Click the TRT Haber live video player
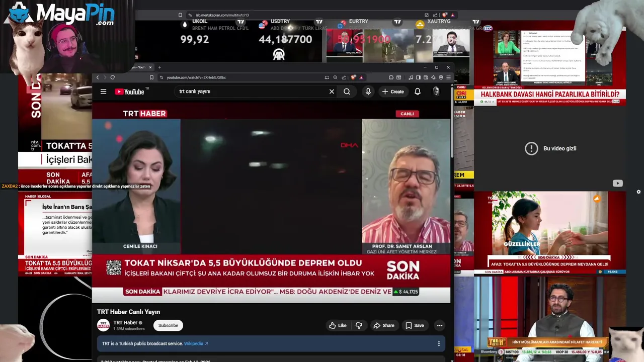The width and height of the screenshot is (644, 362). [x=271, y=202]
